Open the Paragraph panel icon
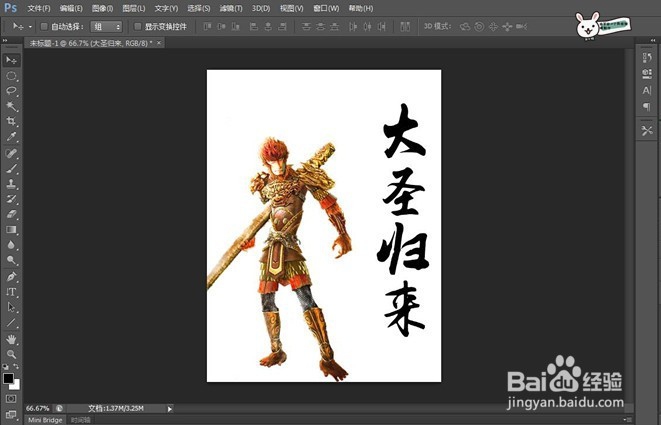 (647, 106)
